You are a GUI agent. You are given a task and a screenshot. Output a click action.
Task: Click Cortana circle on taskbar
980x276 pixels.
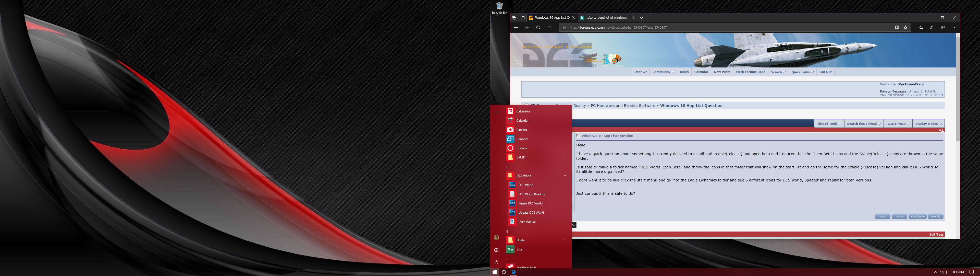(x=504, y=272)
